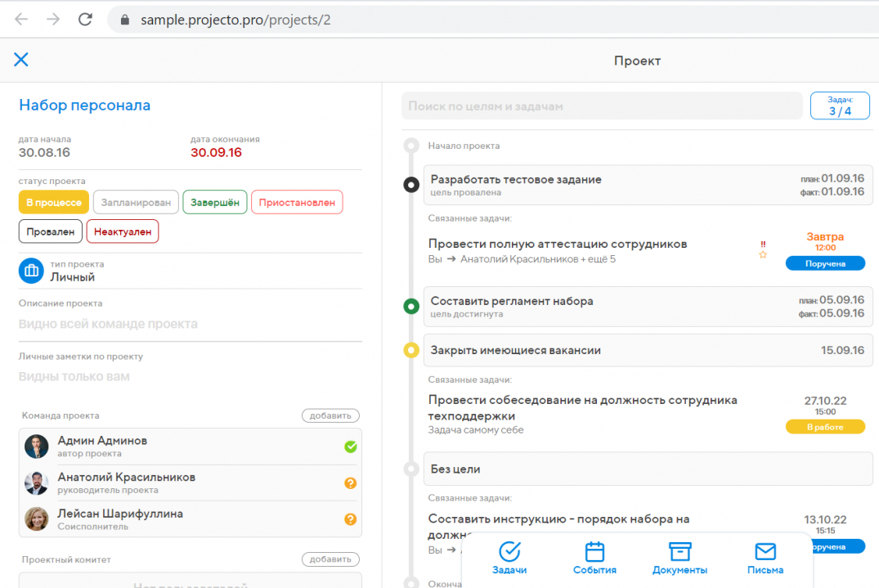Image resolution: width=879 pixels, height=588 pixels.
Task: Click the padlock site security icon
Action: 125,20
